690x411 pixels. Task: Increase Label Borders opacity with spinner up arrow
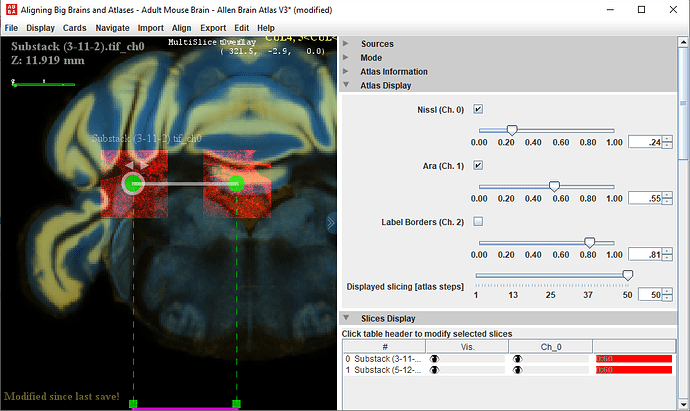(x=667, y=251)
